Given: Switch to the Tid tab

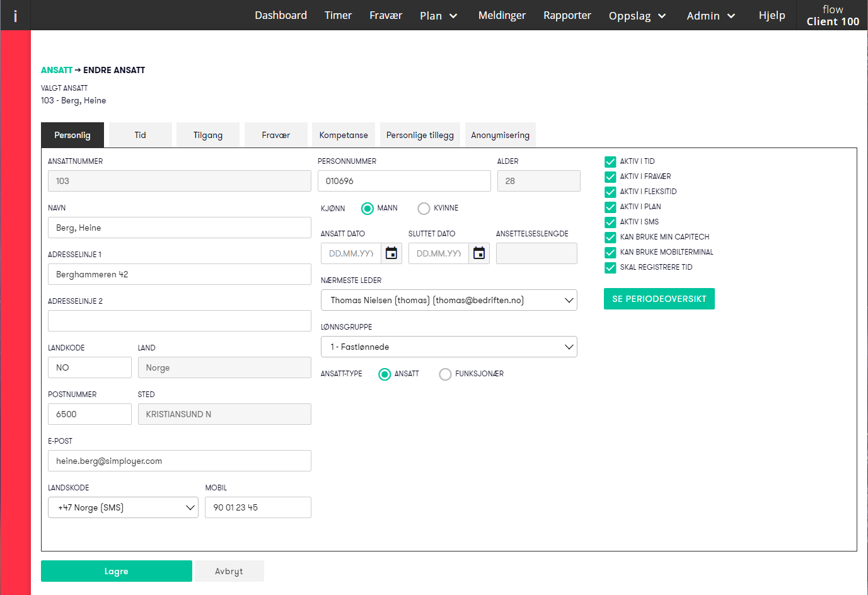Looking at the screenshot, I should tap(140, 135).
